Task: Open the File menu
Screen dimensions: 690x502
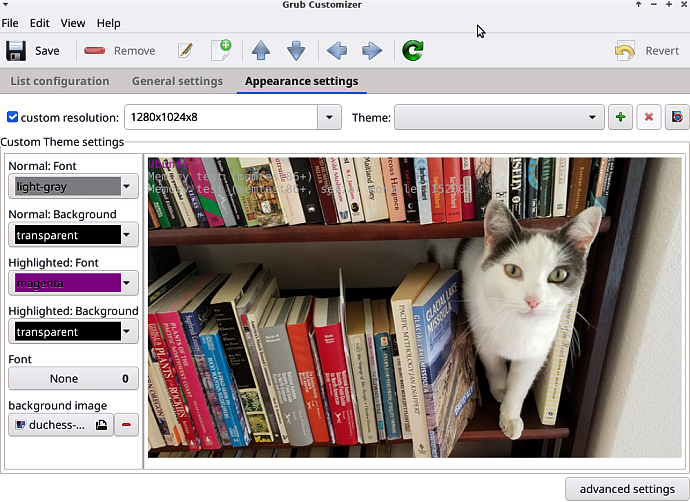Action: pyautogui.click(x=10, y=23)
